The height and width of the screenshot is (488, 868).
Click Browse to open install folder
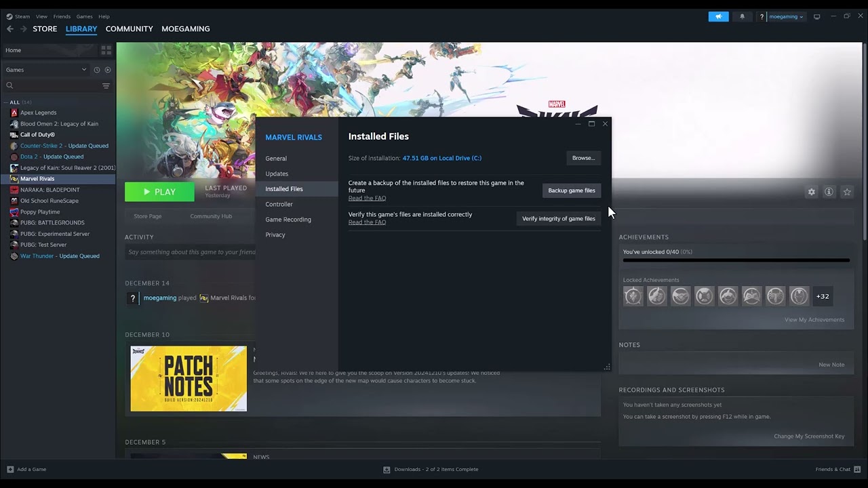click(x=583, y=158)
